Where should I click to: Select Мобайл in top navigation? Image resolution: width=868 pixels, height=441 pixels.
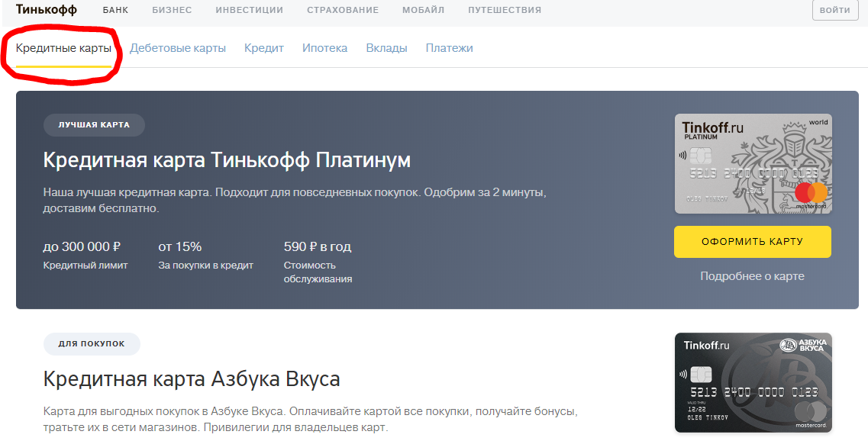tap(423, 11)
